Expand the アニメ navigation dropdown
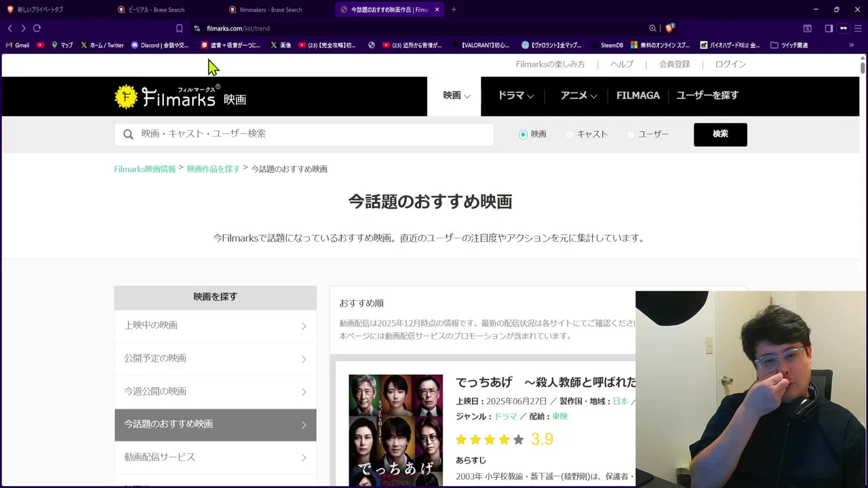The width and height of the screenshot is (868, 488). (578, 96)
